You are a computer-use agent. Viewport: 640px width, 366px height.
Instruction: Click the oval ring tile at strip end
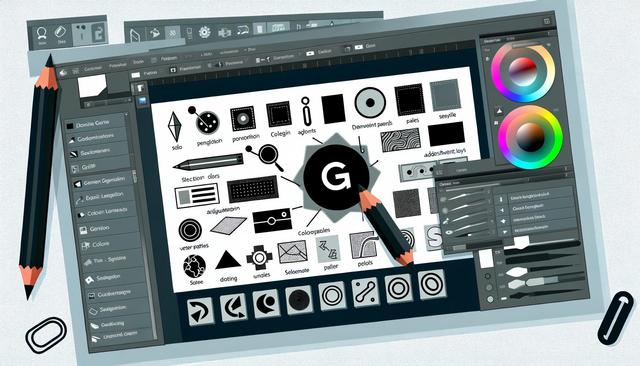(431, 283)
